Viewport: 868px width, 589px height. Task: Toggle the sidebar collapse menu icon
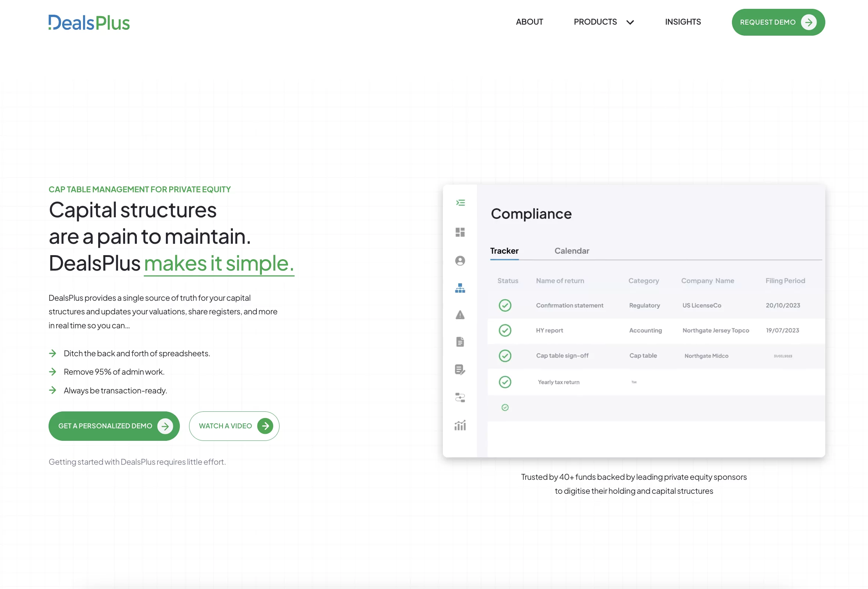(x=460, y=203)
